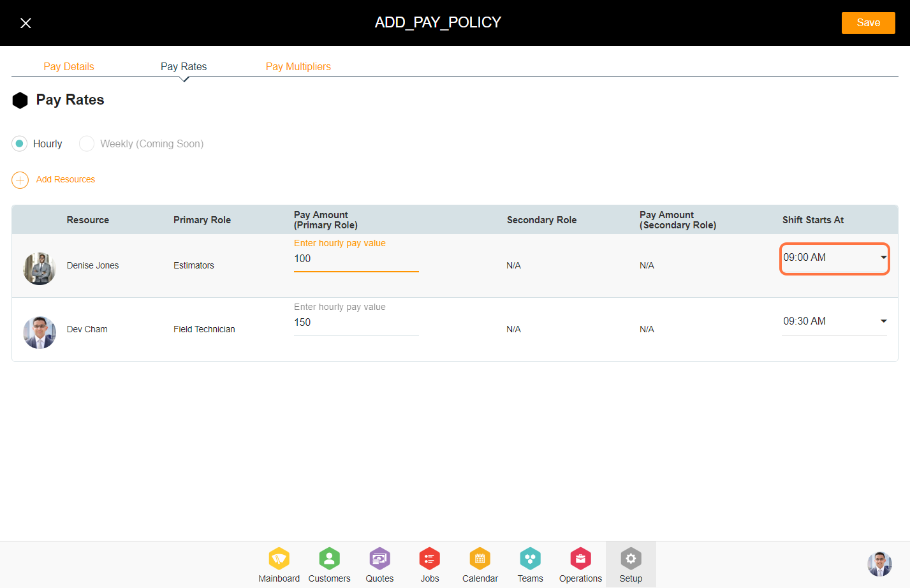The height and width of the screenshot is (588, 910).
Task: Click Denise Jones avatar photo
Action: (x=40, y=268)
